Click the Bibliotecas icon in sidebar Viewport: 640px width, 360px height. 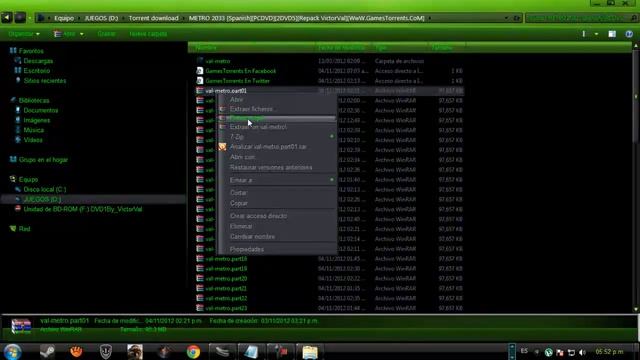point(13,100)
